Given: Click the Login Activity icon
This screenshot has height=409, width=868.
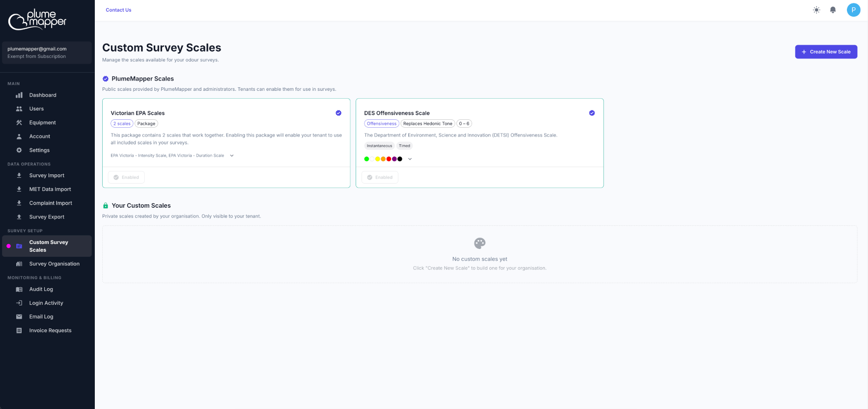Looking at the screenshot, I should tap(19, 303).
